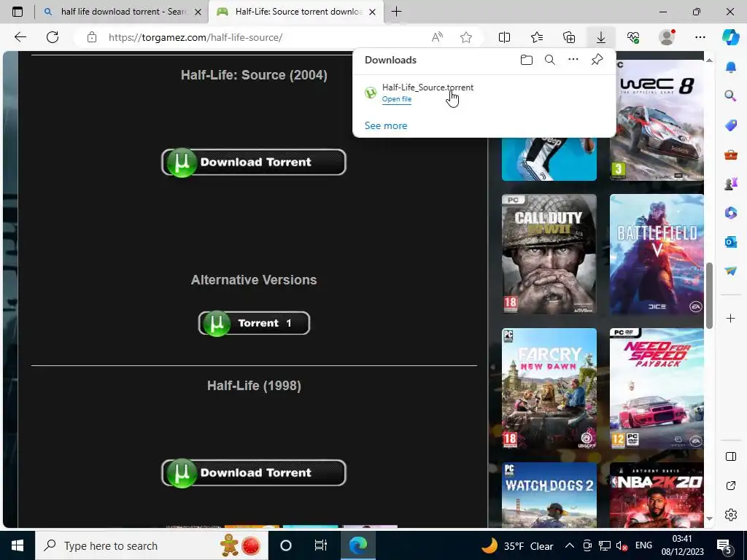Image resolution: width=747 pixels, height=560 pixels.
Task: Open Call of Duty WWII cover
Action: (549, 254)
